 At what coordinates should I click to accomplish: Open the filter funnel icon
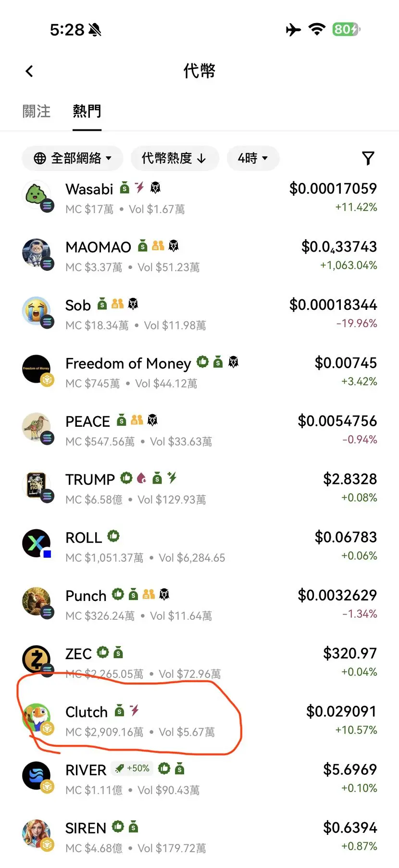coord(368,158)
